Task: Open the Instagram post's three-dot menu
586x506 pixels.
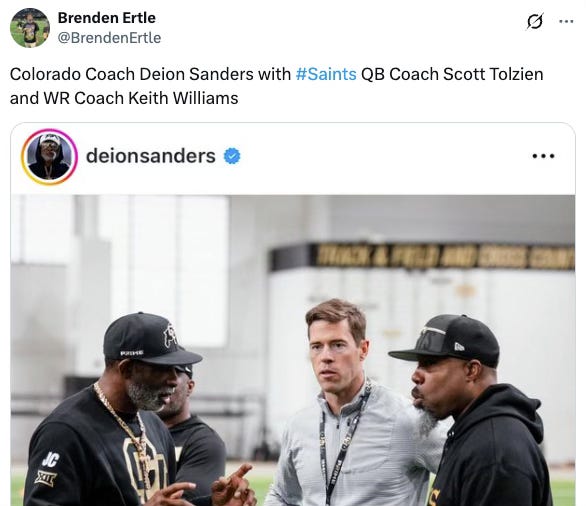Action: pos(543,155)
